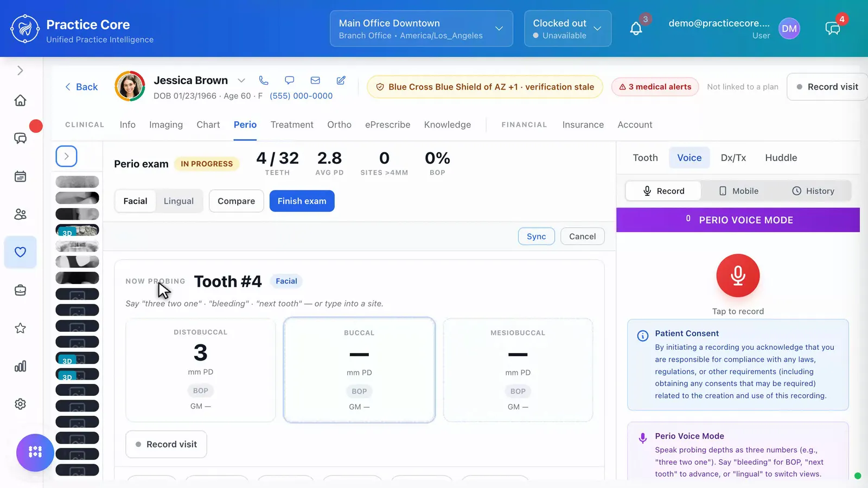Select the Facial view toggle
This screenshot has width=868, height=488.
tap(135, 201)
